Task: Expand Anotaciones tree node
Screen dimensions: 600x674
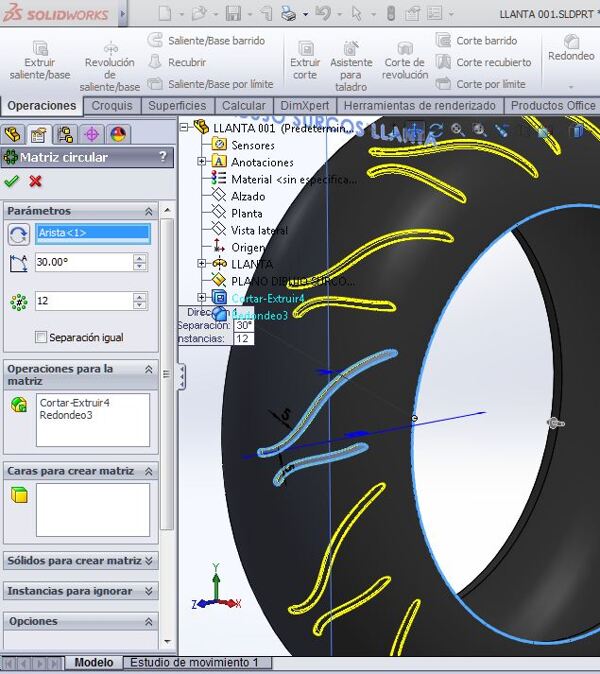Action: 201,161
